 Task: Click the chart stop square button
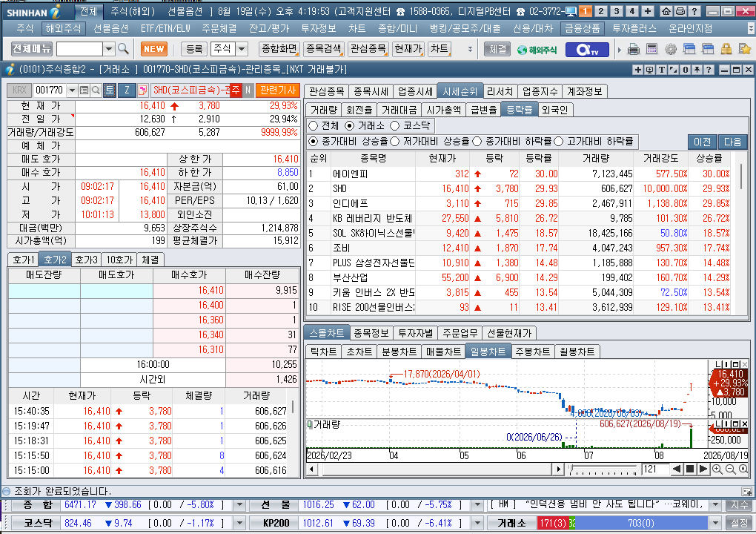[x=690, y=469]
